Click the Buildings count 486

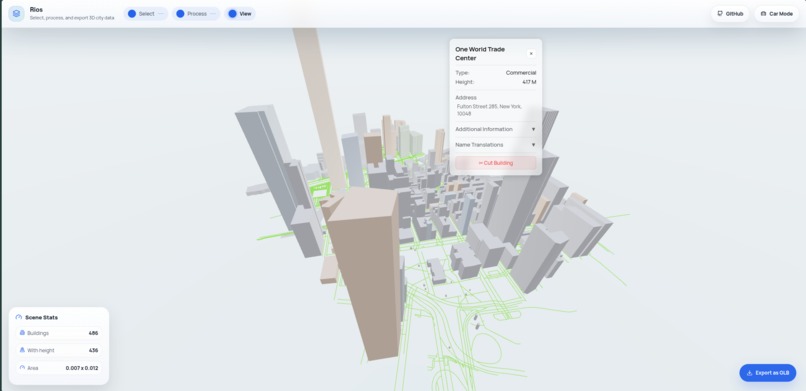[93, 333]
